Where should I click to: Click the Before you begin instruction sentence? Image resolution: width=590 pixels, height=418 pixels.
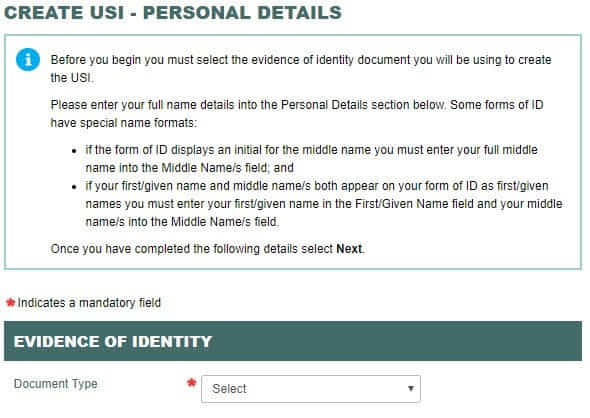(301, 68)
